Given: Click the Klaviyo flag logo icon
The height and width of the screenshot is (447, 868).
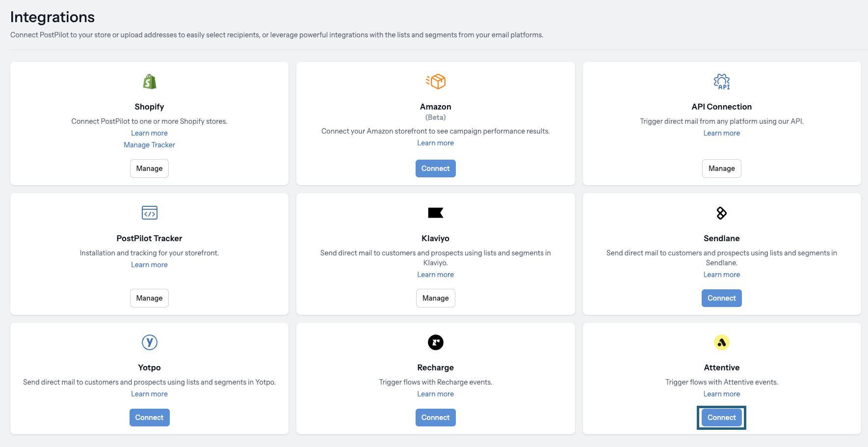Looking at the screenshot, I should point(436,213).
